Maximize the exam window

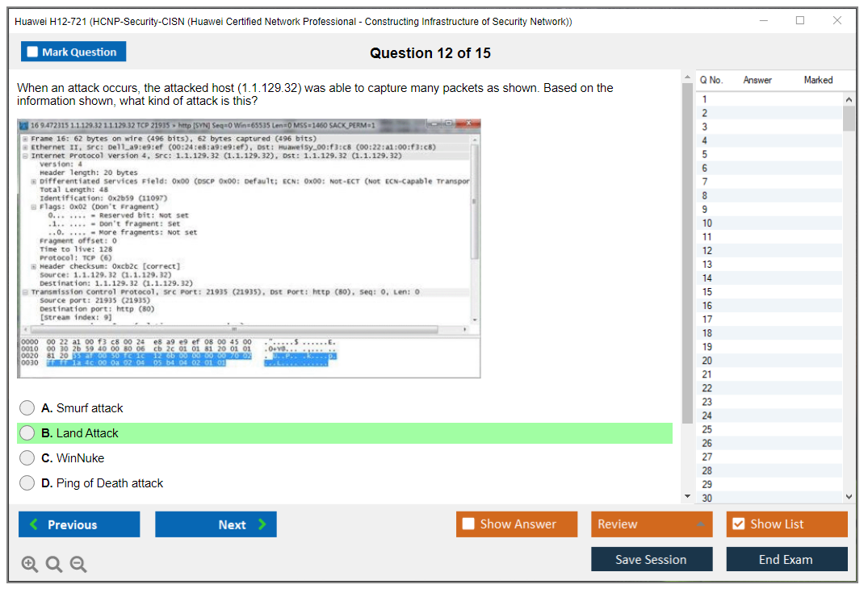click(799, 21)
